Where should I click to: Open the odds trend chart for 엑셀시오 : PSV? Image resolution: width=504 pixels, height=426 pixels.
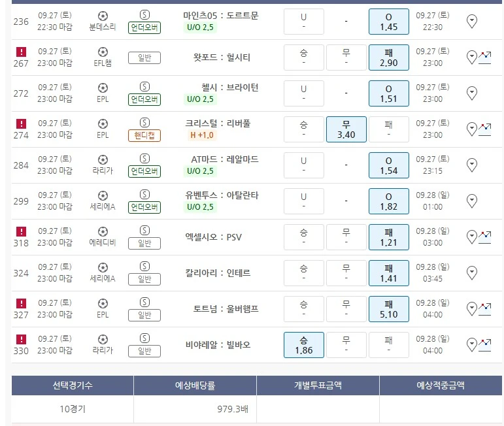(x=484, y=237)
